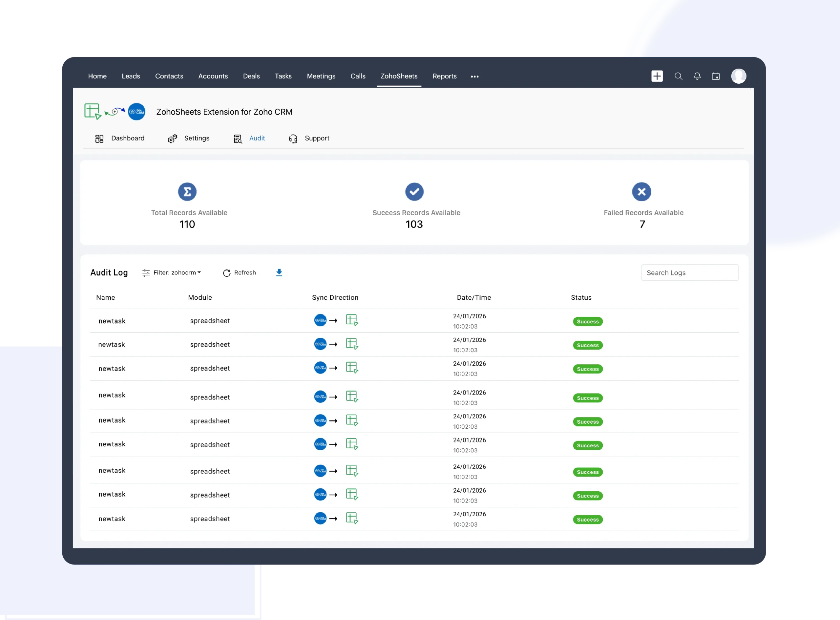The height and width of the screenshot is (620, 840).
Task: Click the Success status badge on first newtask row
Action: point(588,321)
